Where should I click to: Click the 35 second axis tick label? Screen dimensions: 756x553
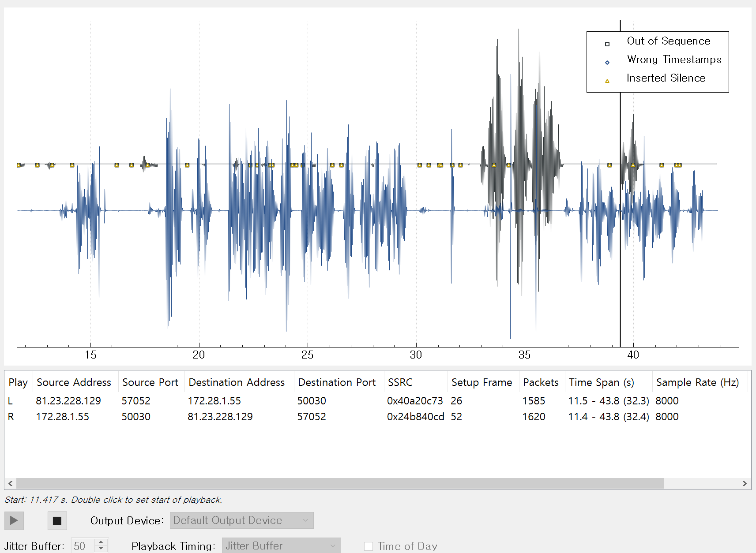524,355
